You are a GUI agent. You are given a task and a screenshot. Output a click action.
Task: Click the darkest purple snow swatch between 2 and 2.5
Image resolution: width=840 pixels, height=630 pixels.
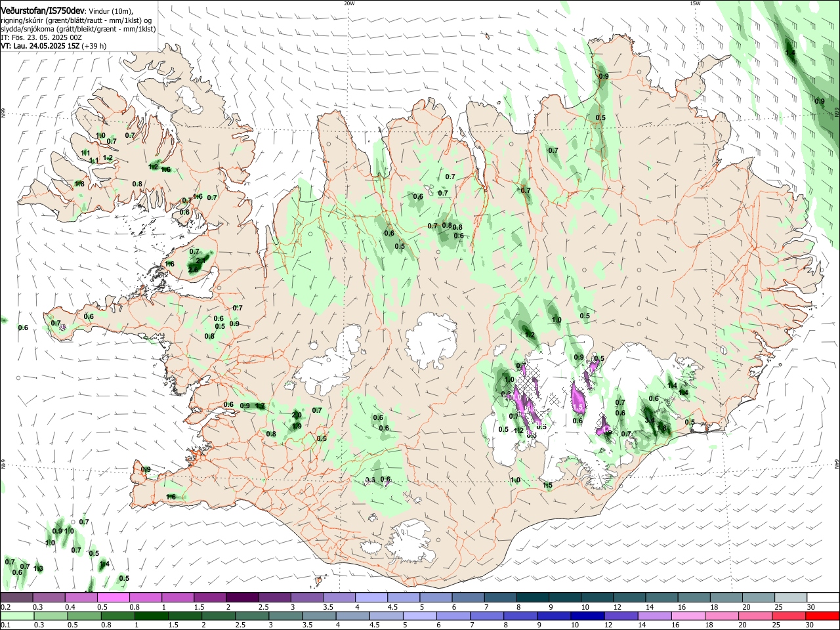[242, 598]
